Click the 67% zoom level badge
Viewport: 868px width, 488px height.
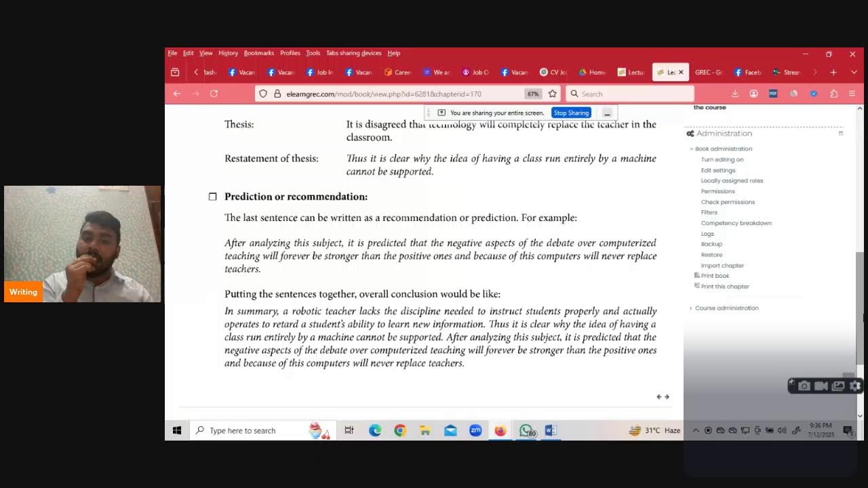533,94
